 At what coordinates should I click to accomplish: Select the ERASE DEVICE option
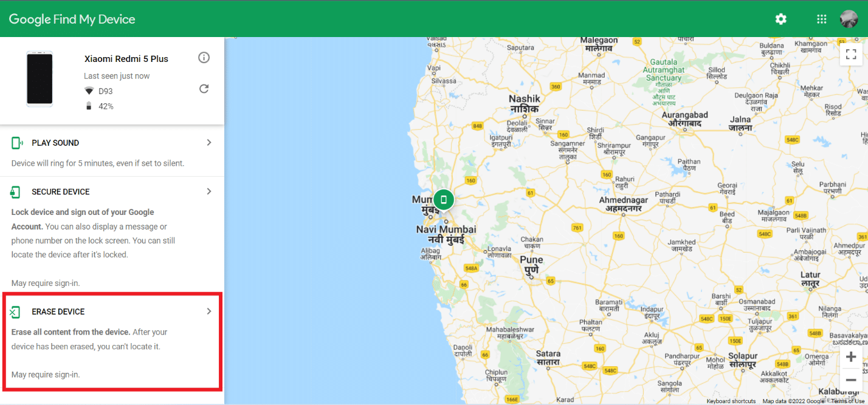coord(58,311)
